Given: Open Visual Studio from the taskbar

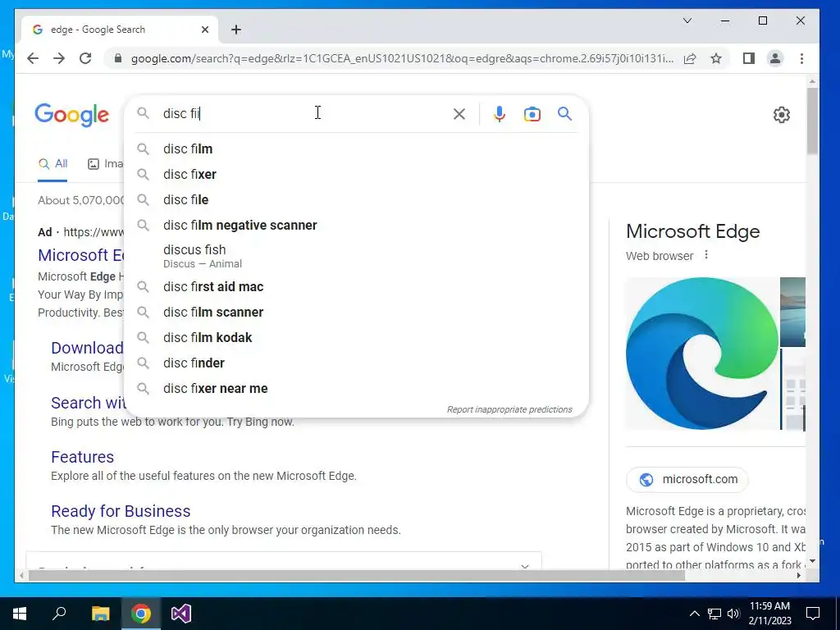Looking at the screenshot, I should tap(181, 614).
